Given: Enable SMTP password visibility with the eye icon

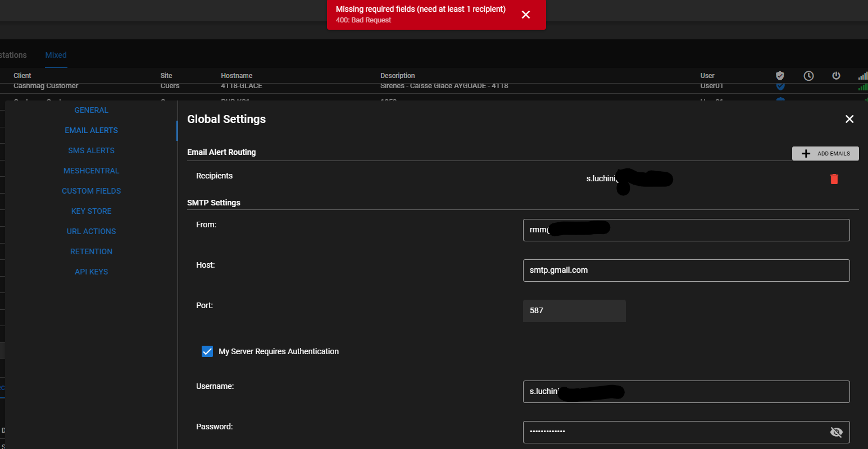Looking at the screenshot, I should click(x=836, y=432).
